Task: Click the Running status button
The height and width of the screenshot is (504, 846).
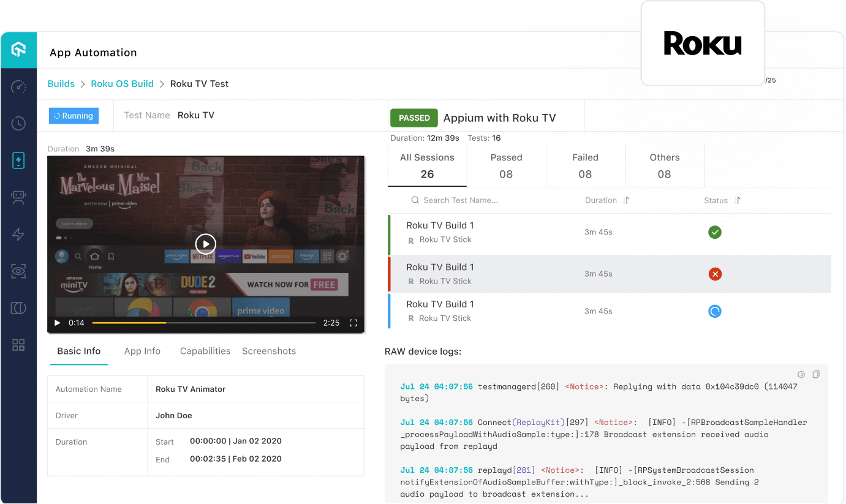Action: [x=74, y=116]
